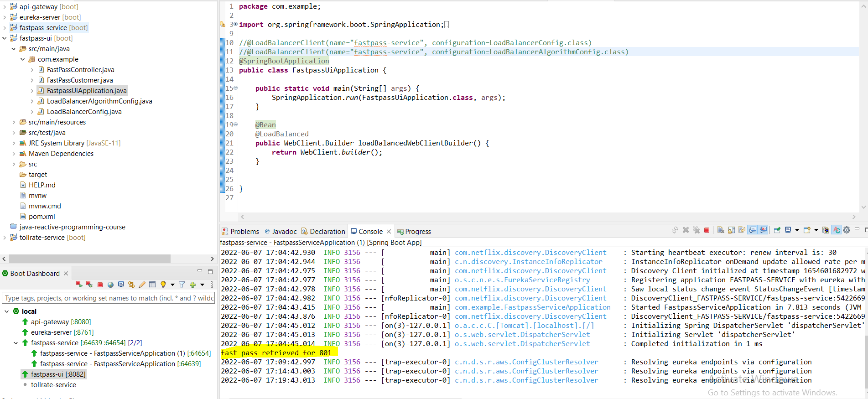
Task: Toggle Pin Console
Action: pos(777,230)
